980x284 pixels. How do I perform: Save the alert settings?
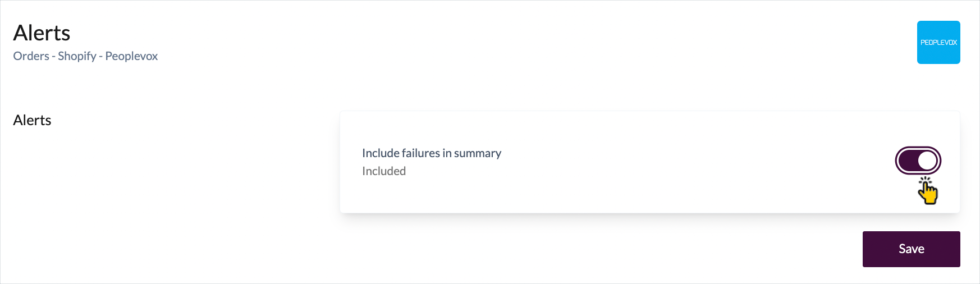[x=911, y=249]
